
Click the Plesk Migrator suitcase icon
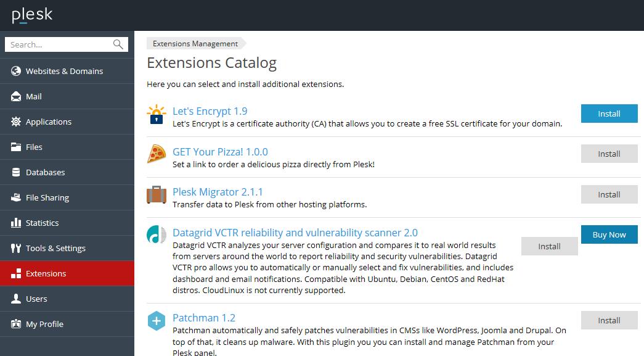click(157, 194)
